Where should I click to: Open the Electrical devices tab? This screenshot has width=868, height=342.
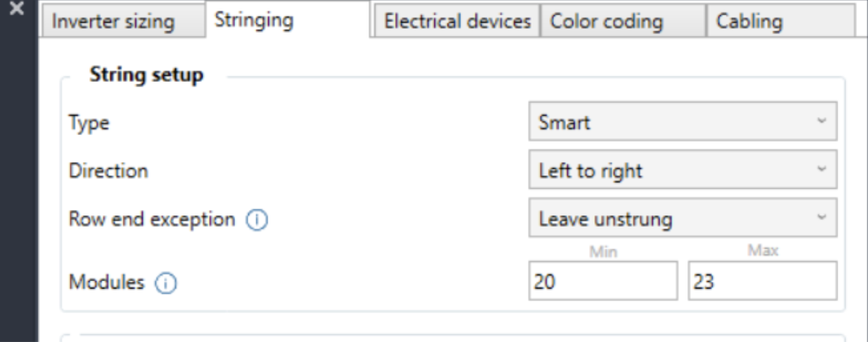coord(457,21)
